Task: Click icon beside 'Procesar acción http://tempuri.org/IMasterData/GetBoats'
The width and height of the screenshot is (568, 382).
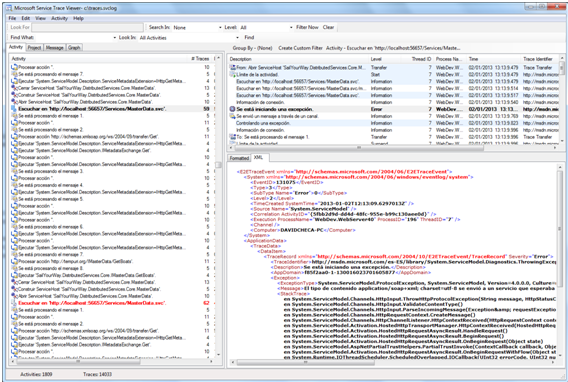Action: [14, 261]
